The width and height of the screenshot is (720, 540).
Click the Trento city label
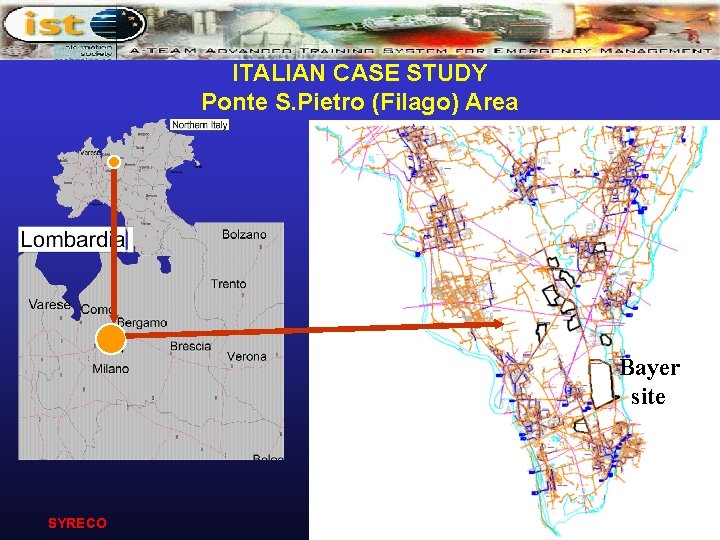tap(229, 284)
